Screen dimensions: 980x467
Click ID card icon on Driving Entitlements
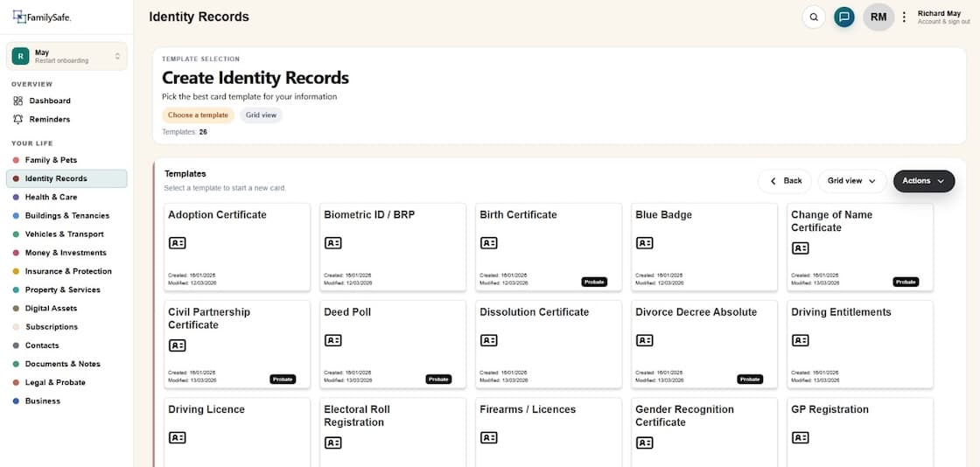[801, 340]
